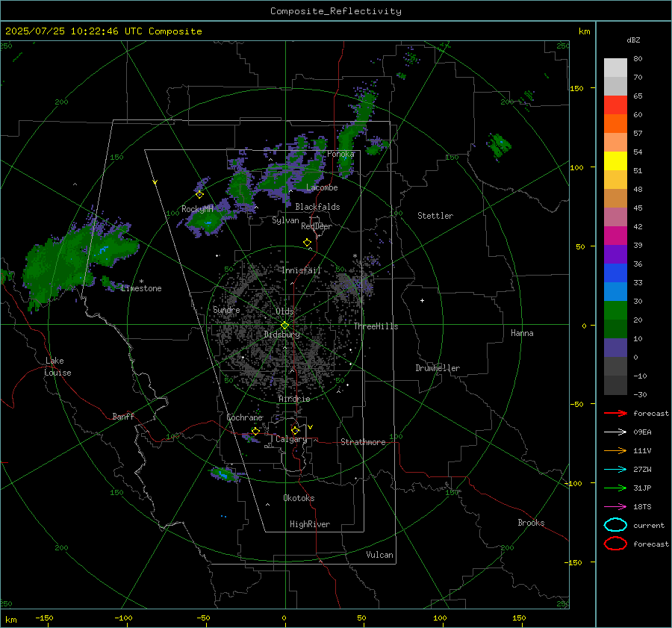Screen dimensions: 672x628
Task: Click the Airdrie city label
Action: 294,399
